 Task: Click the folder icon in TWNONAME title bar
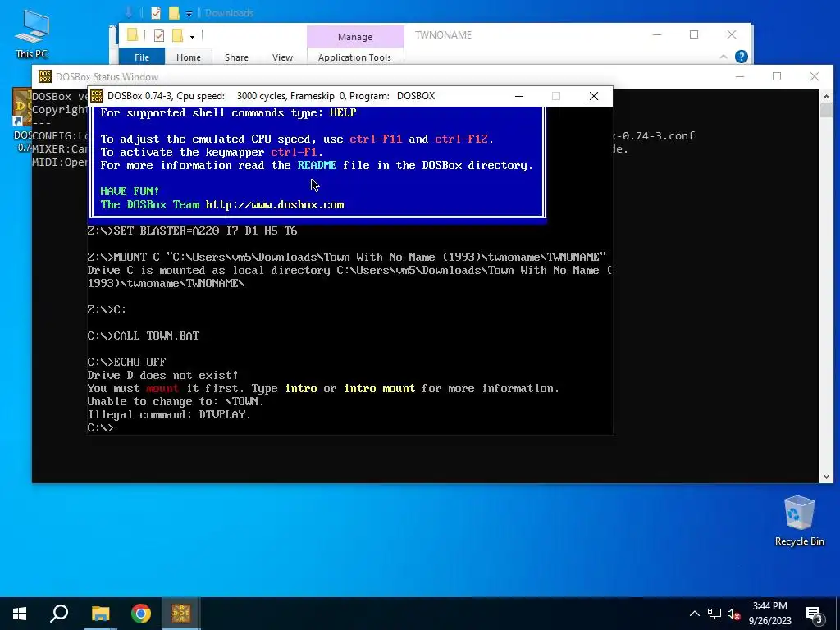133,35
